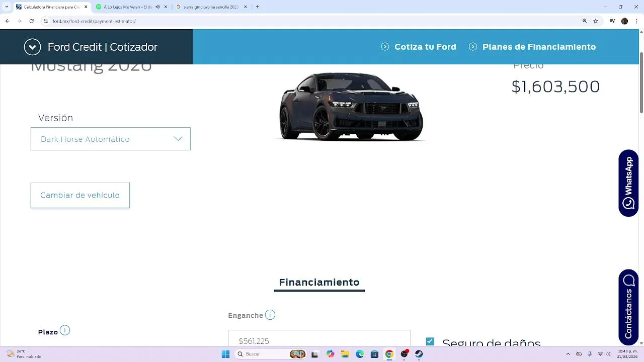
Task: Open Microsoft Edge from the taskbar
Action: pos(360,354)
